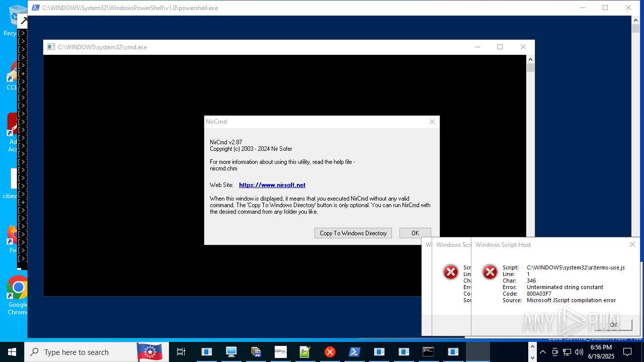Switch to the PowerShell taskbar icon

click(x=354, y=352)
